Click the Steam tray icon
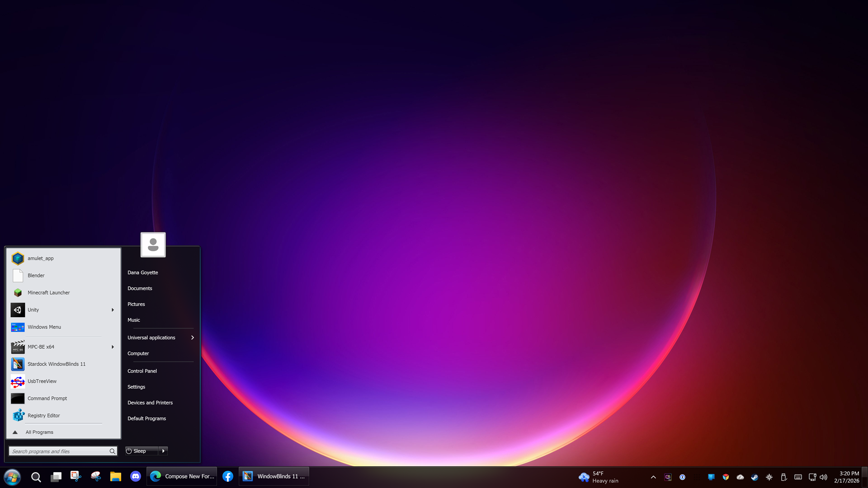Screen dimensions: 868x488 point(755,477)
